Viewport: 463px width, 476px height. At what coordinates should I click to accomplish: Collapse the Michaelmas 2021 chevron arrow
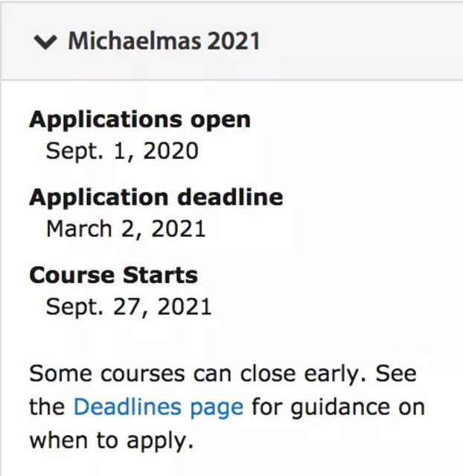click(x=45, y=42)
